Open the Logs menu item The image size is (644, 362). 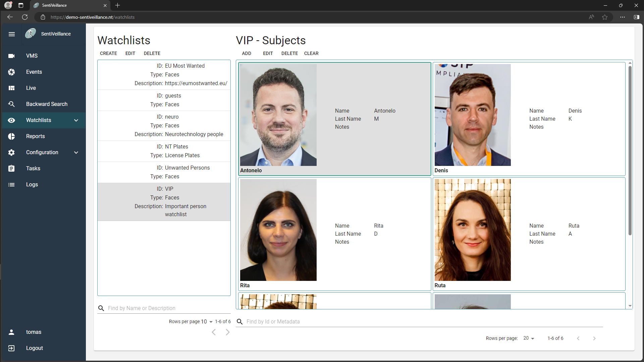[x=44, y=184]
